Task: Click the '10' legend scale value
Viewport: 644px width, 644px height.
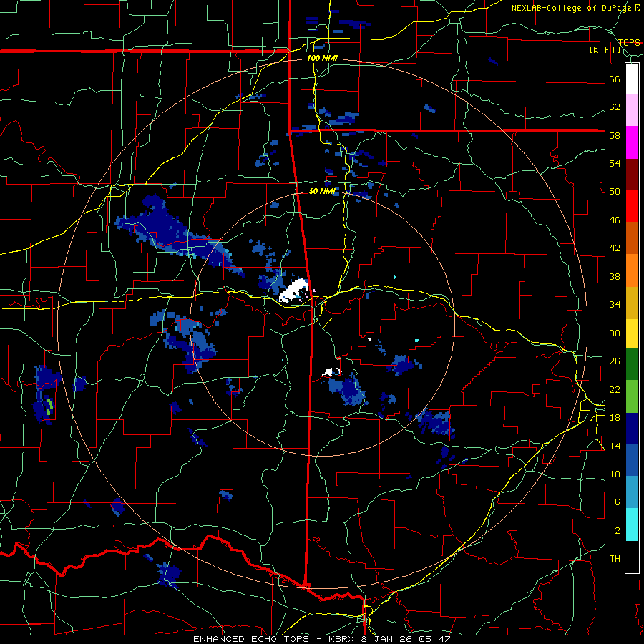Action: click(x=615, y=474)
